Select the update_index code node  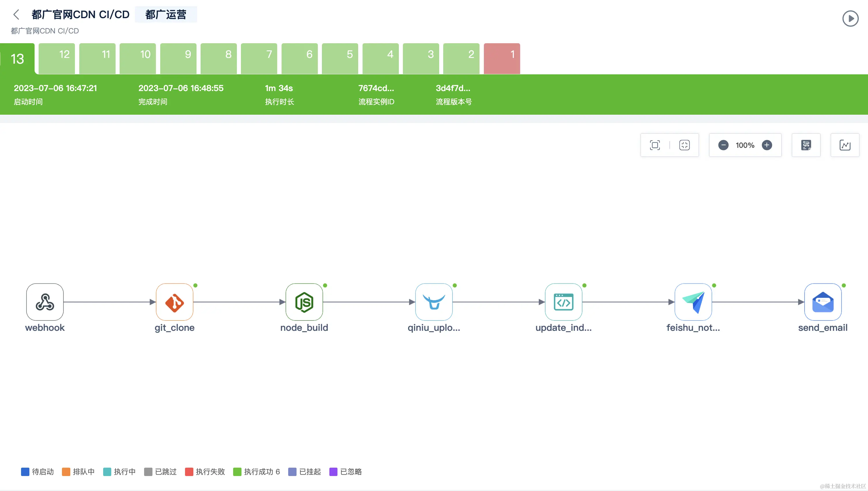pos(563,302)
